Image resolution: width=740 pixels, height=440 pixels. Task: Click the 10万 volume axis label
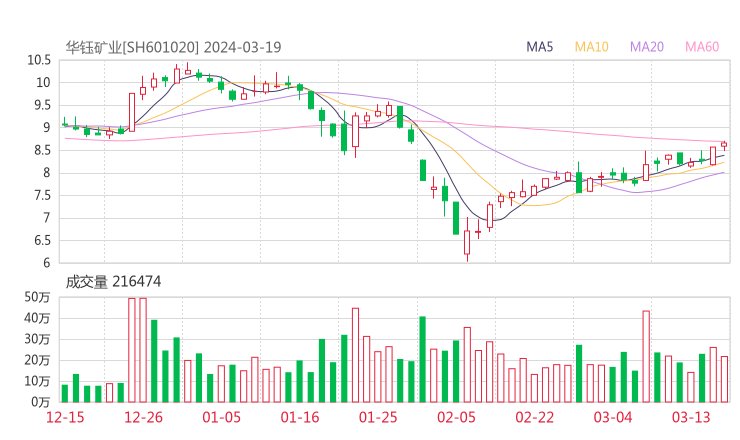click(x=37, y=381)
